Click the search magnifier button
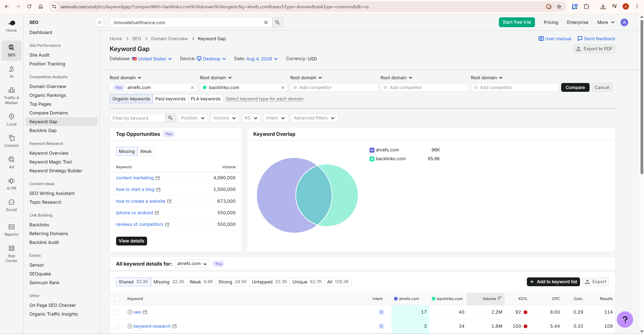Screen dimensions: 644x334 [277, 22]
